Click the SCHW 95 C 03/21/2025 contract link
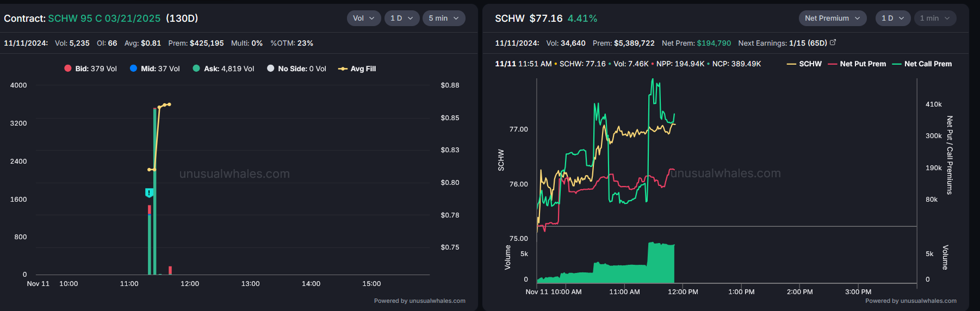 104,18
